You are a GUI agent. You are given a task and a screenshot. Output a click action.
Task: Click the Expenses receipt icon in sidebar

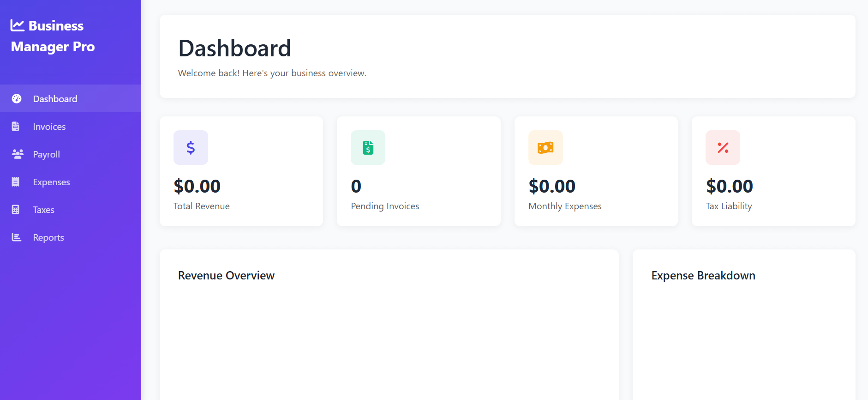tap(16, 182)
